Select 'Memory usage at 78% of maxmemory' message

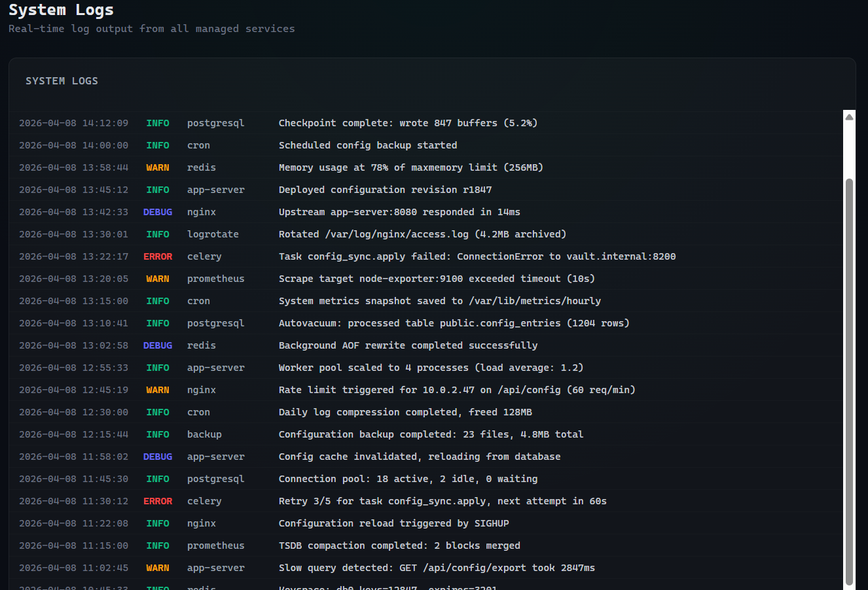point(411,167)
